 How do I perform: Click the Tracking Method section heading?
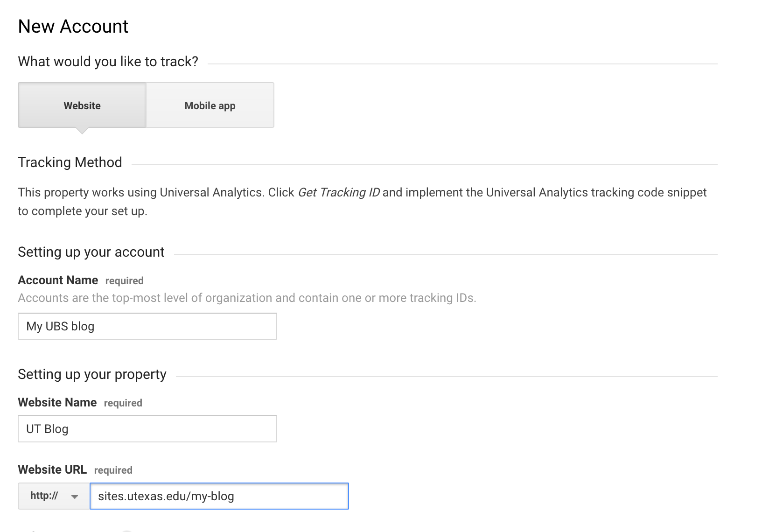70,162
